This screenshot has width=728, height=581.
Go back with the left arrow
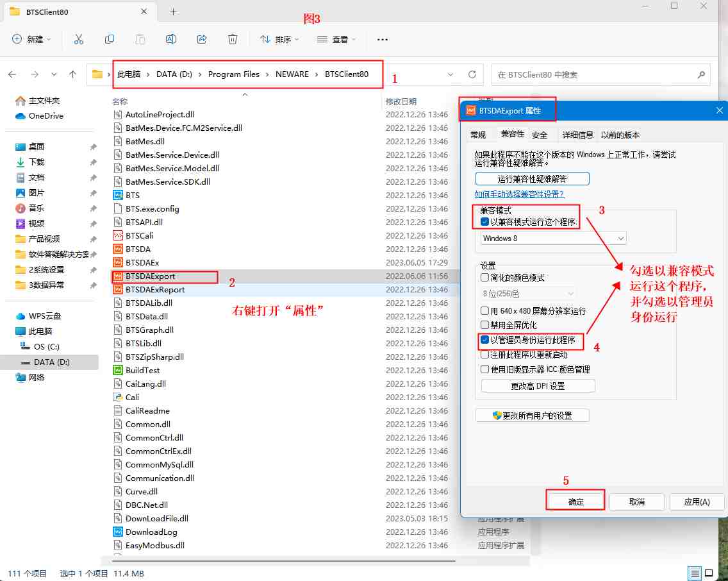(x=13, y=74)
